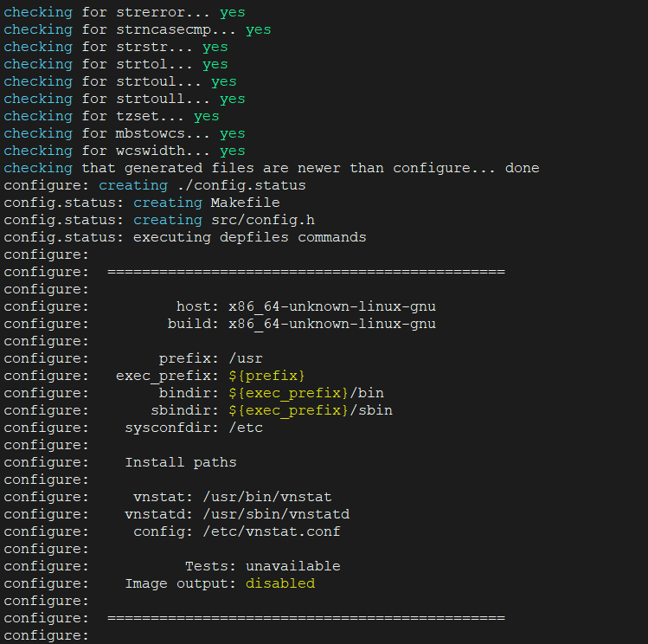The image size is (648, 644).
Task: Click the sysconfdir /etc value
Action: pos(246,428)
